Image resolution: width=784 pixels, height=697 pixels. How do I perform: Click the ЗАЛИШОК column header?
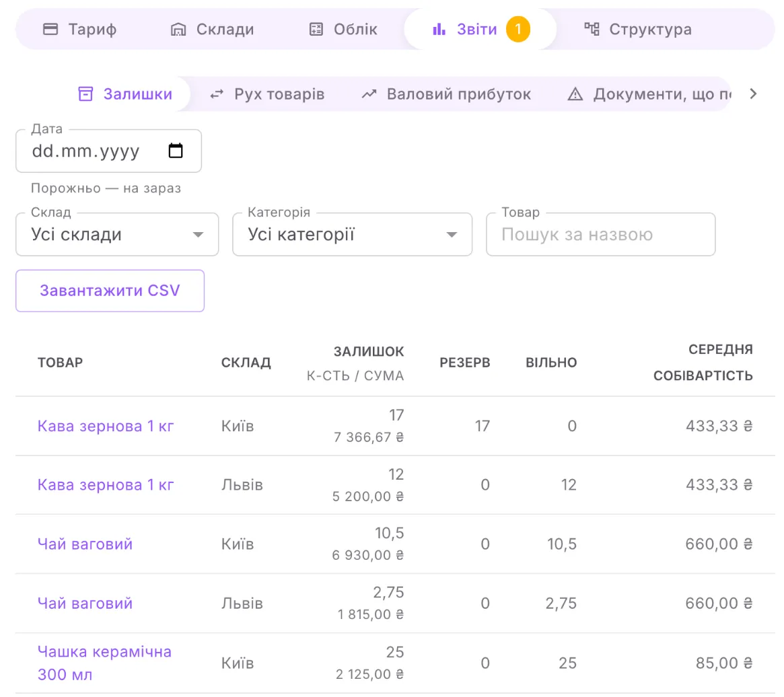click(x=369, y=351)
